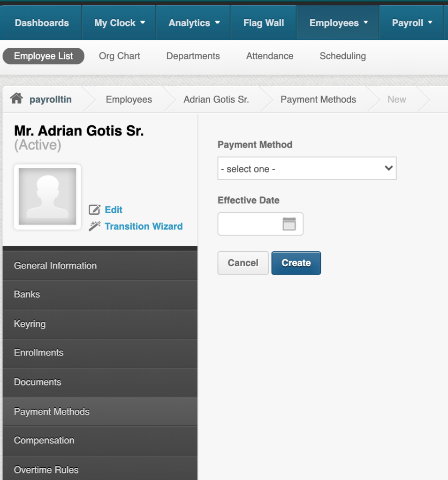Expand the Employees menu dropdown
Viewport: 448px width, 480px height.
(337, 22)
